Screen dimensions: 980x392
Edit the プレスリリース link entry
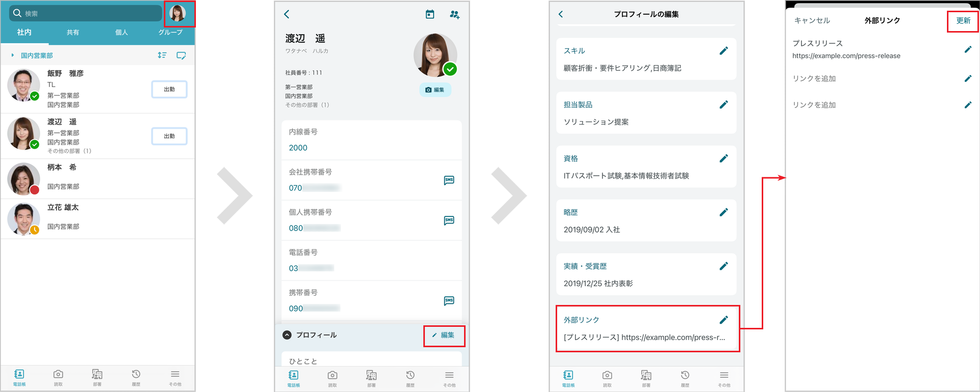click(x=968, y=49)
